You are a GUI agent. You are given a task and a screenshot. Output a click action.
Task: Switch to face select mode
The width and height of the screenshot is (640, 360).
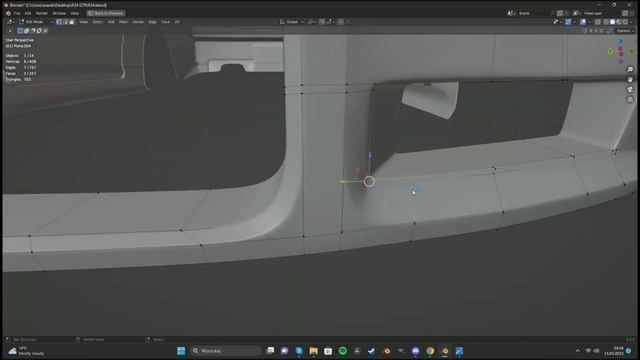(71, 22)
